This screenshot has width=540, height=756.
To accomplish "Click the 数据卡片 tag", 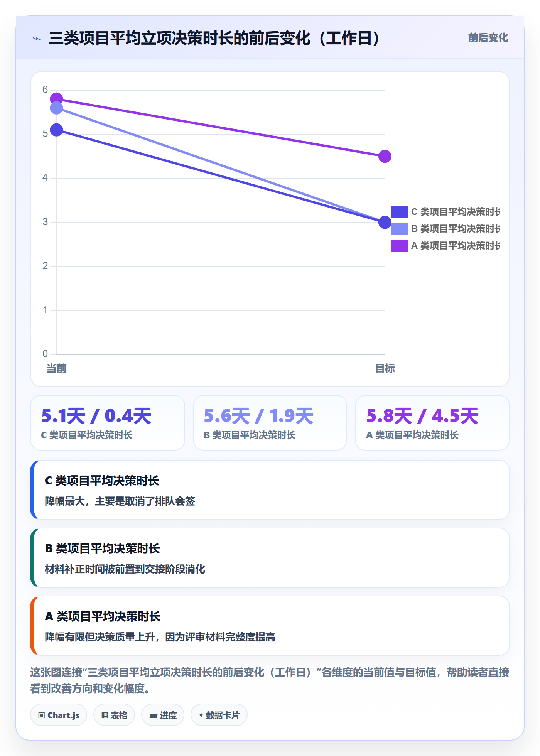I will (x=219, y=715).
